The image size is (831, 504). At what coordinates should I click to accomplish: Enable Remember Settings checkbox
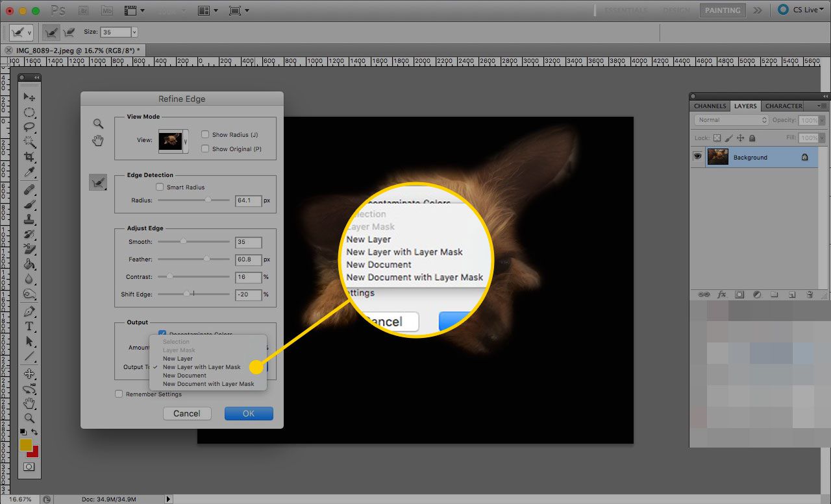tap(119, 394)
